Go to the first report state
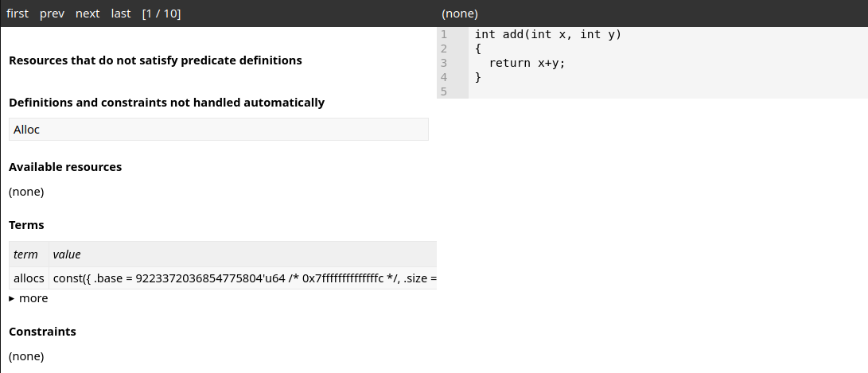Viewport: 868px width, 373px height. (x=18, y=14)
